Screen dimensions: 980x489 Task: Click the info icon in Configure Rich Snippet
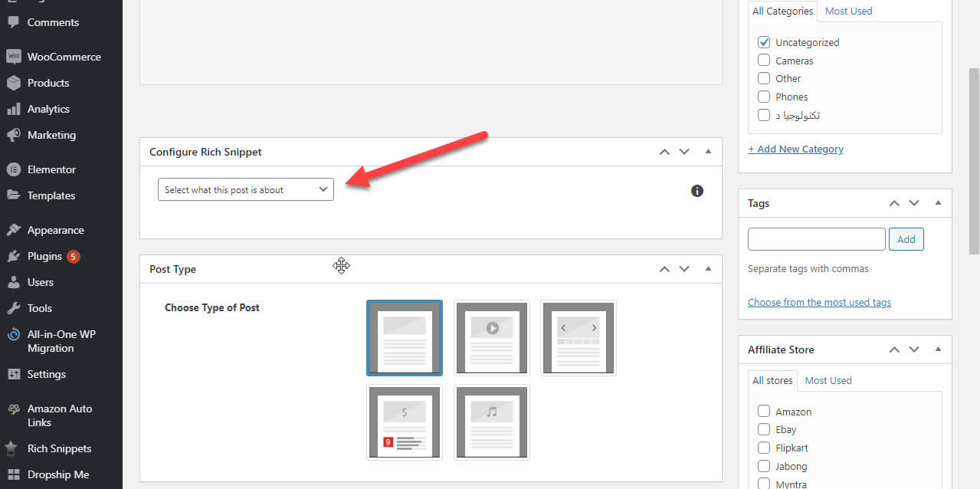[696, 191]
